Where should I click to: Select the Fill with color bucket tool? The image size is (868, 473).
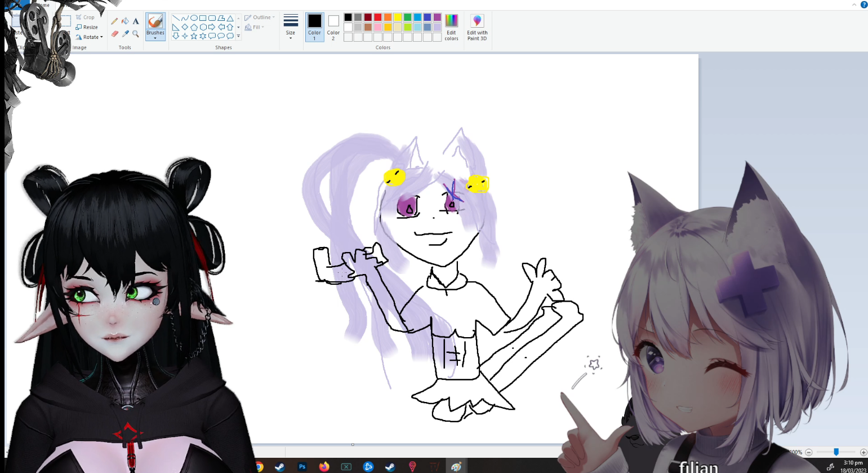(x=125, y=21)
